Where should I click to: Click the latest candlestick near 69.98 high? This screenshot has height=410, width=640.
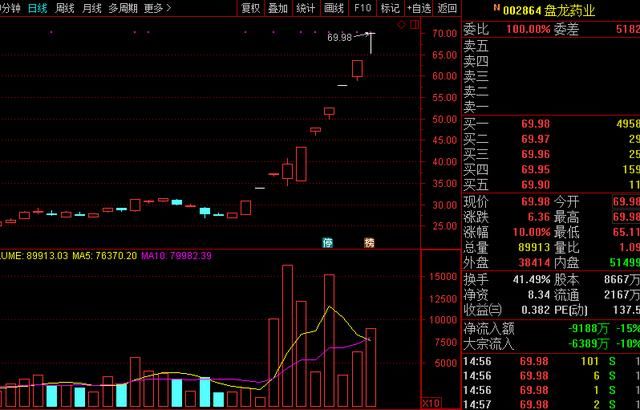click(370, 42)
